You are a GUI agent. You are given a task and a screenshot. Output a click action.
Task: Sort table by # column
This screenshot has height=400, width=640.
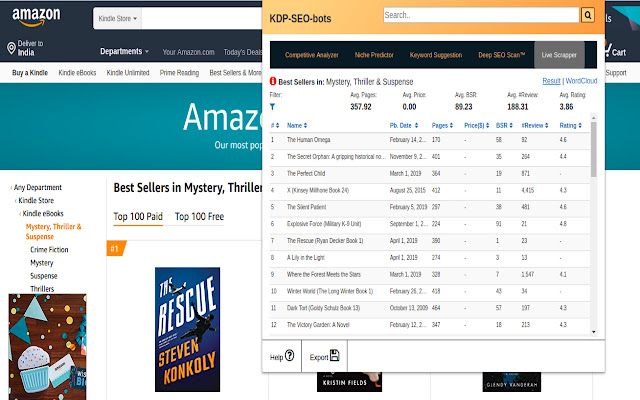275,125
